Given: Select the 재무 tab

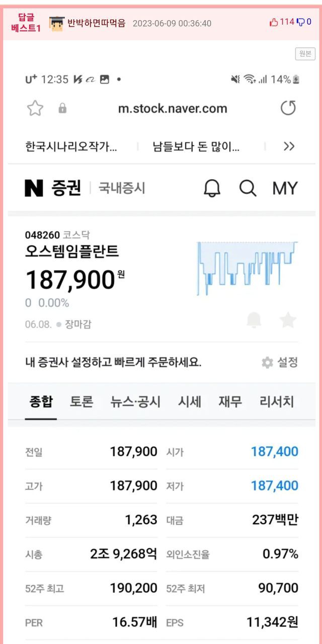Looking at the screenshot, I should (x=230, y=401).
